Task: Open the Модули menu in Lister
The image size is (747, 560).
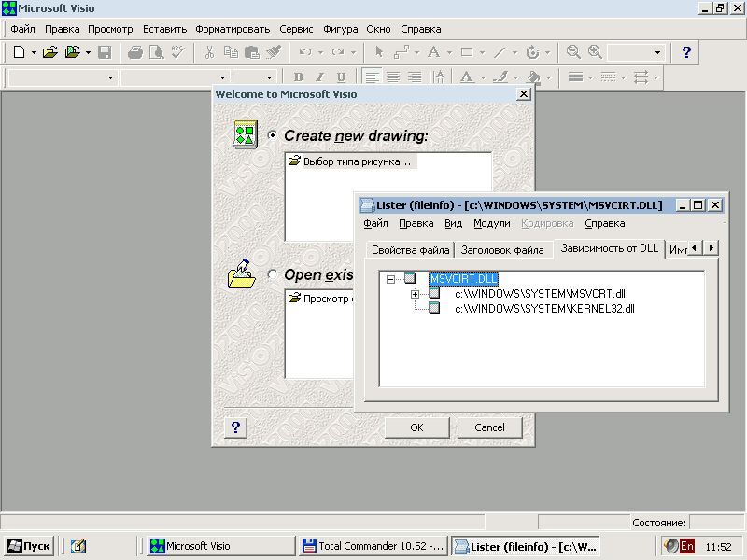Action: [492, 223]
